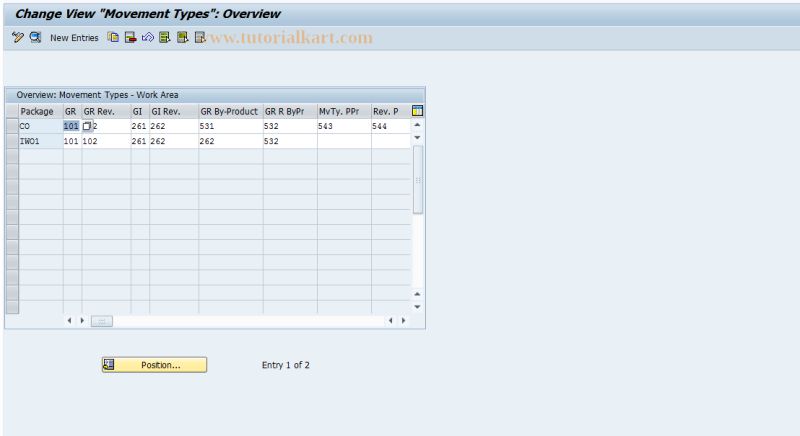Click the Deselect All icon
The height and width of the screenshot is (436, 800).
click(199, 37)
